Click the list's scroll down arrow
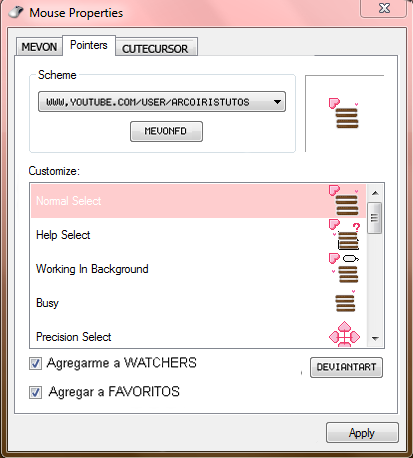Image resolution: width=413 pixels, height=458 pixels. pos(375,339)
